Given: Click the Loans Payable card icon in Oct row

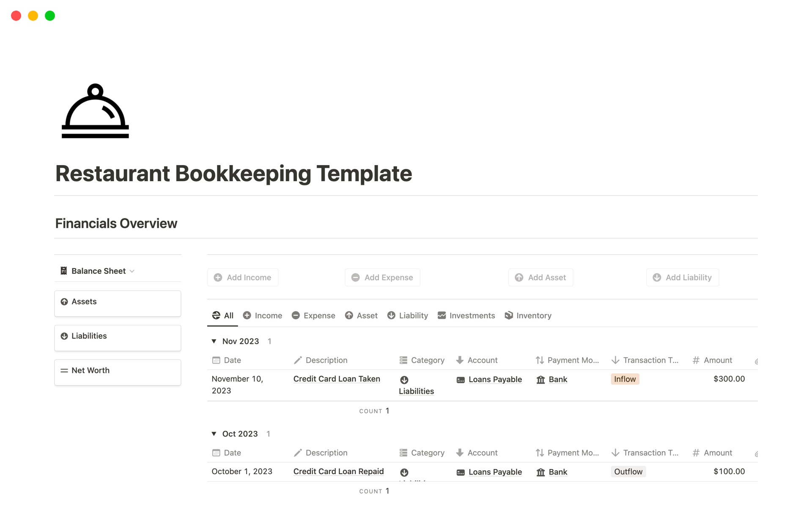Looking at the screenshot, I should (461, 472).
